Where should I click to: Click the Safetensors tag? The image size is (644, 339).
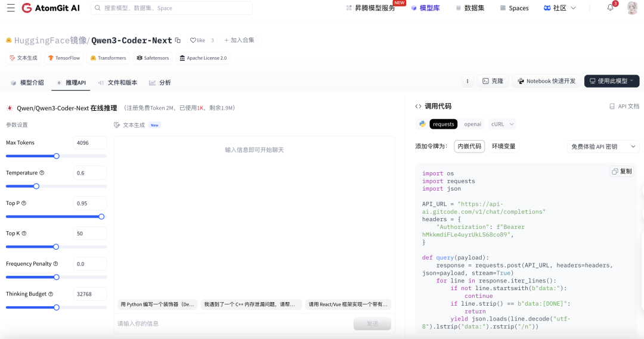tap(153, 58)
